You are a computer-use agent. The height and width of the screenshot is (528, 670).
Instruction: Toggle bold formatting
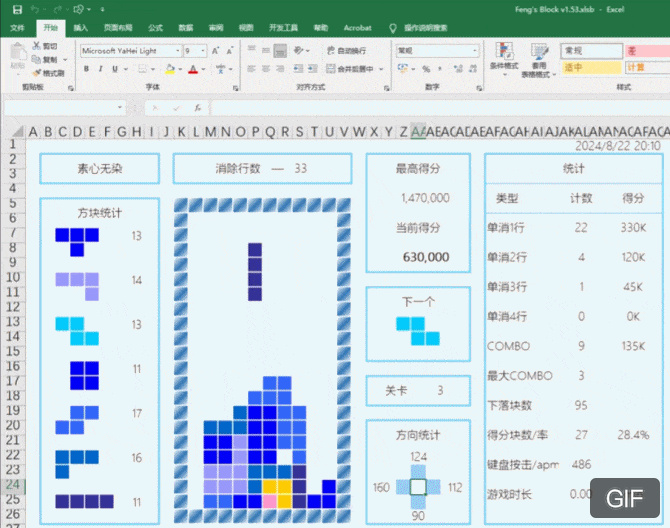coord(86,68)
